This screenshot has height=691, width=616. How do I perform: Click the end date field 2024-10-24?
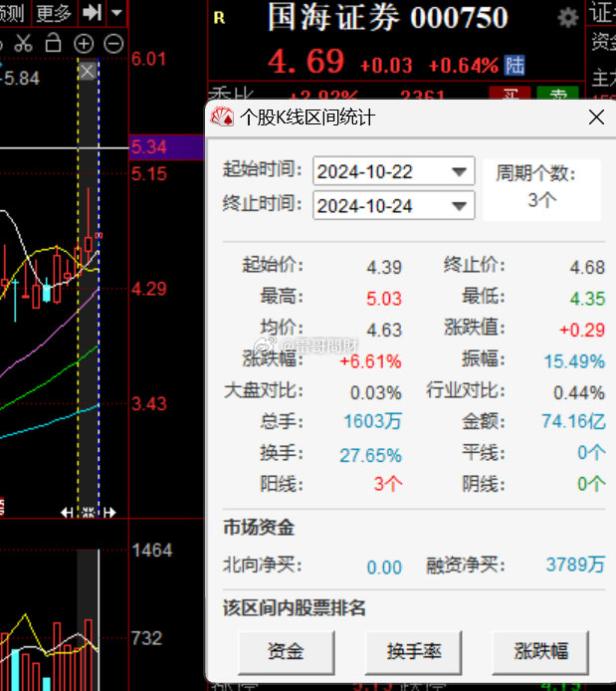[x=394, y=205]
